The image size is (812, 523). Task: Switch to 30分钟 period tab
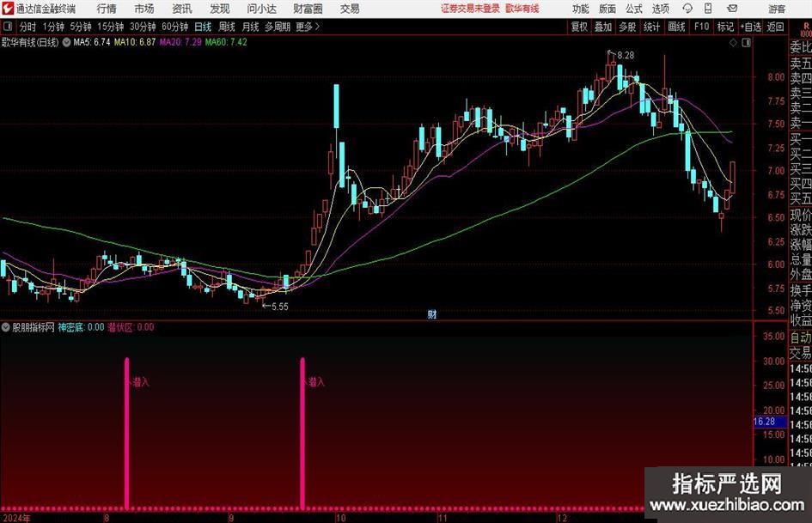(143, 27)
